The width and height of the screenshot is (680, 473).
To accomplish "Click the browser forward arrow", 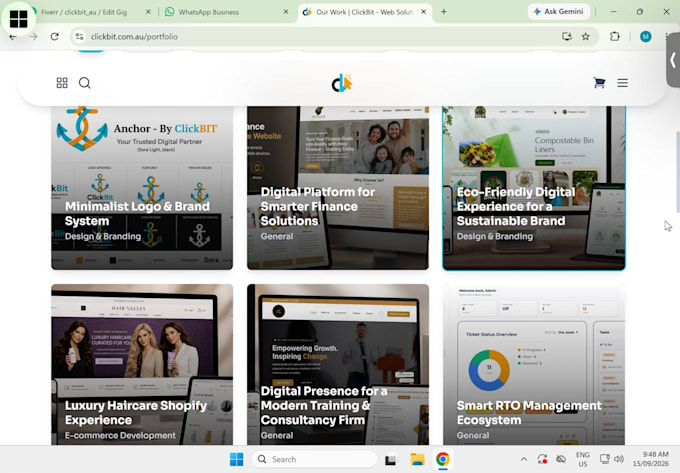I will tap(33, 37).
